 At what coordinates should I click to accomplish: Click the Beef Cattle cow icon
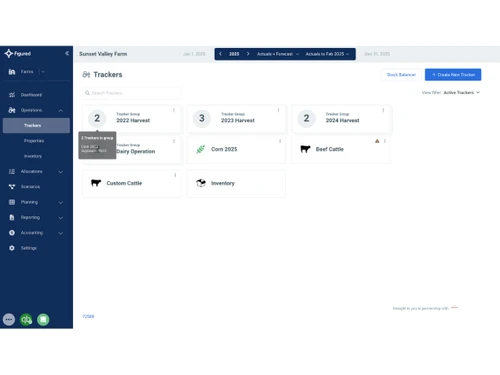click(305, 149)
